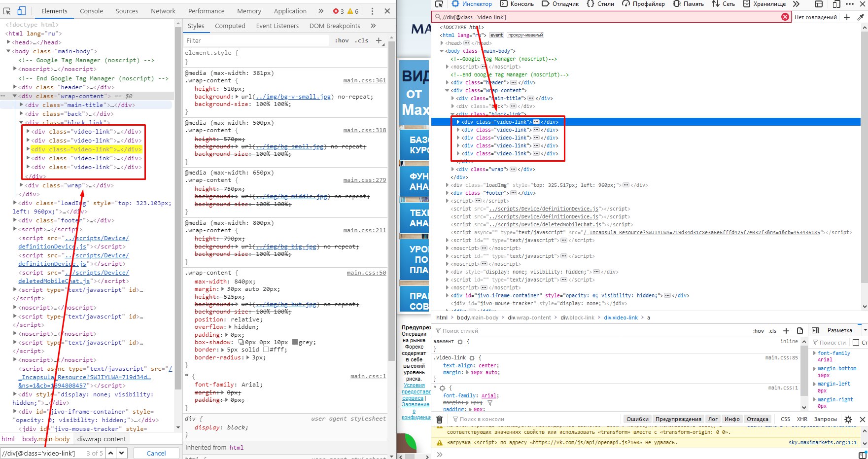Add new rule in Firefox styles pane
Image resolution: width=868 pixels, height=459 pixels.
click(786, 331)
